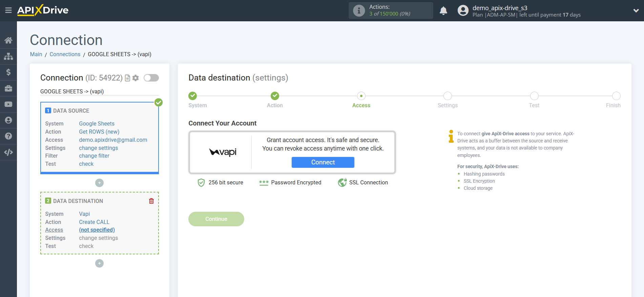Screen dimensions: 644x297
Task: Click the Actions info icon
Action: click(x=359, y=10)
